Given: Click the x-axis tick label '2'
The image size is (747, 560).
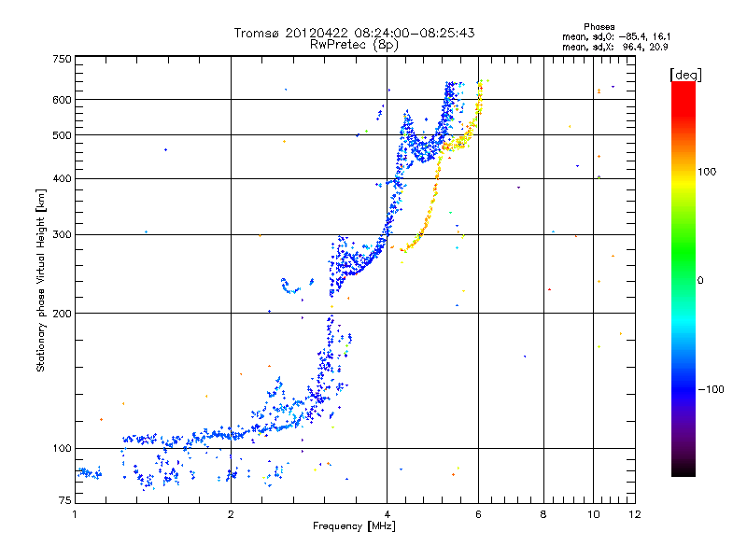Looking at the screenshot, I should [x=231, y=514].
